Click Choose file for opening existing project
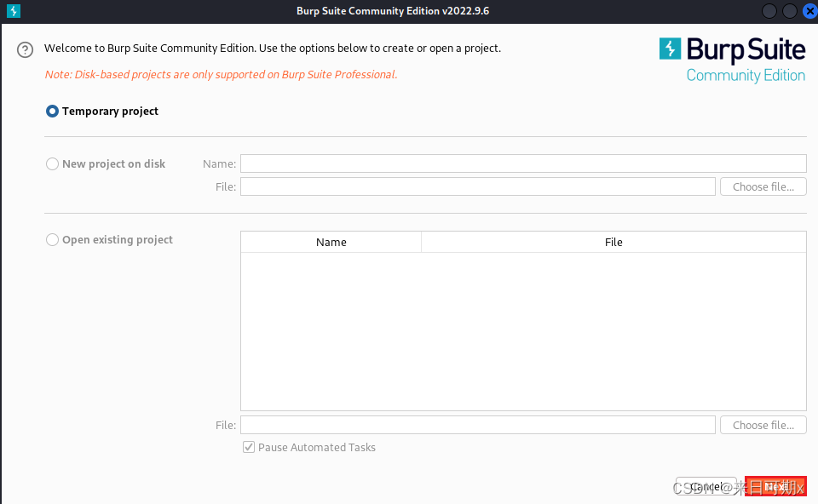The width and height of the screenshot is (818, 504). [763, 425]
